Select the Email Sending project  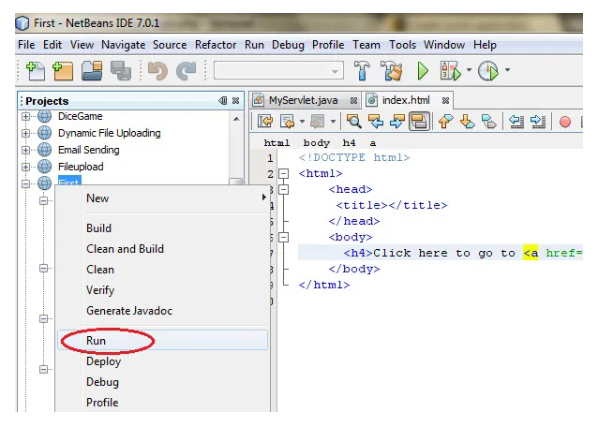[x=88, y=150]
